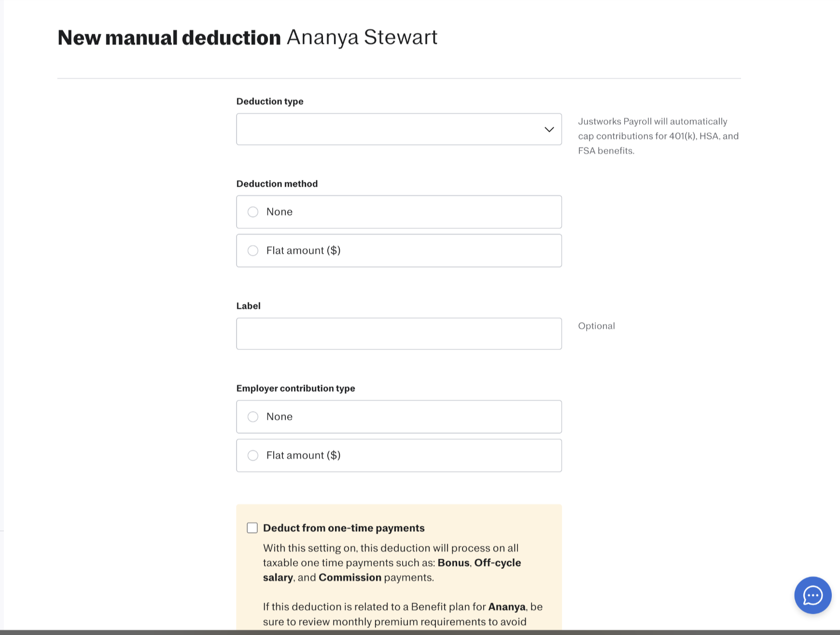Click the 'Deduction type' field label
840x635 pixels.
(x=270, y=101)
